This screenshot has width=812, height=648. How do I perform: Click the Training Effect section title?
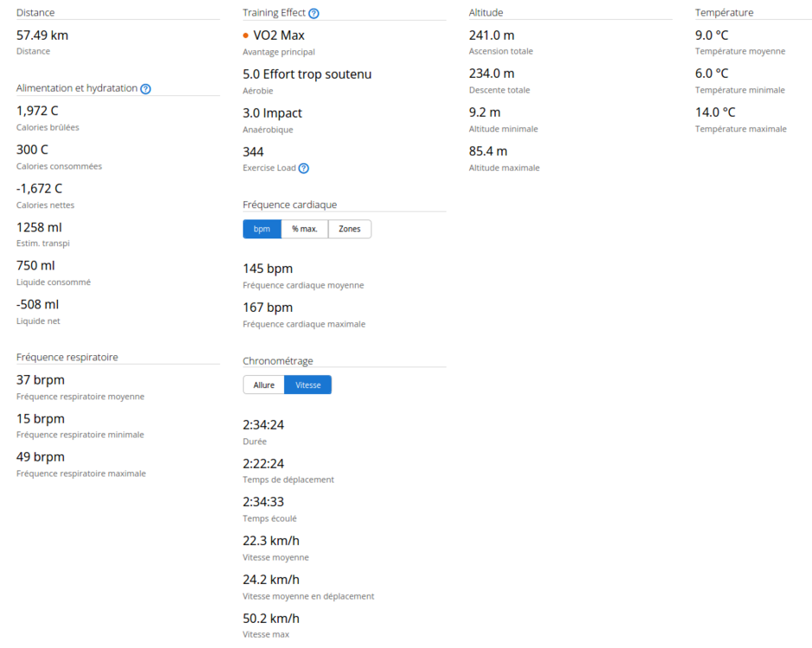[274, 13]
